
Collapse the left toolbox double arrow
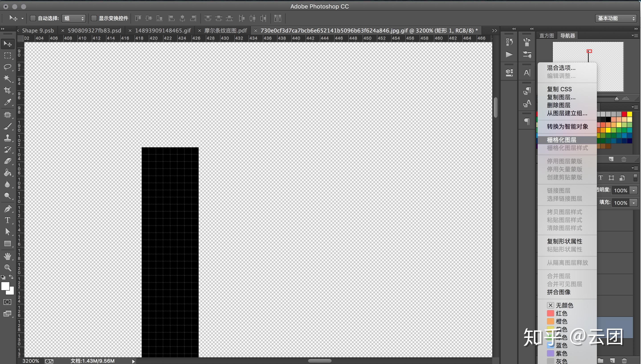[x=3, y=29]
